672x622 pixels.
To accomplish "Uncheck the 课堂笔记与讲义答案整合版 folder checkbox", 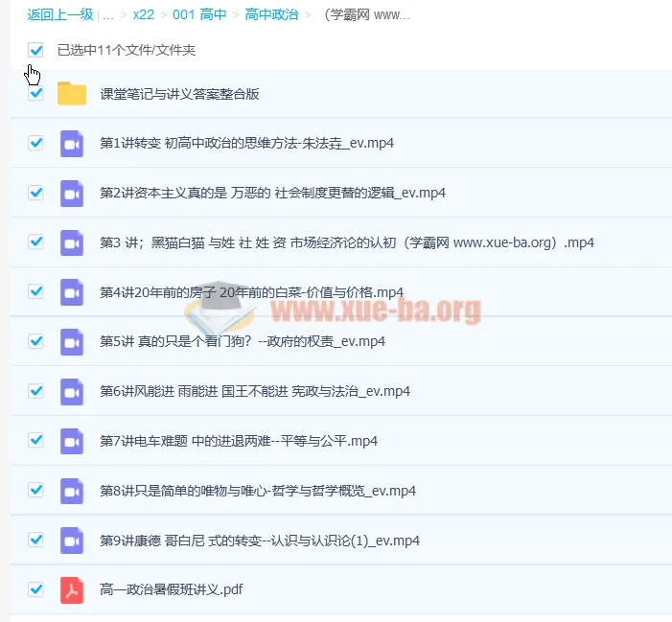I will [x=35, y=93].
